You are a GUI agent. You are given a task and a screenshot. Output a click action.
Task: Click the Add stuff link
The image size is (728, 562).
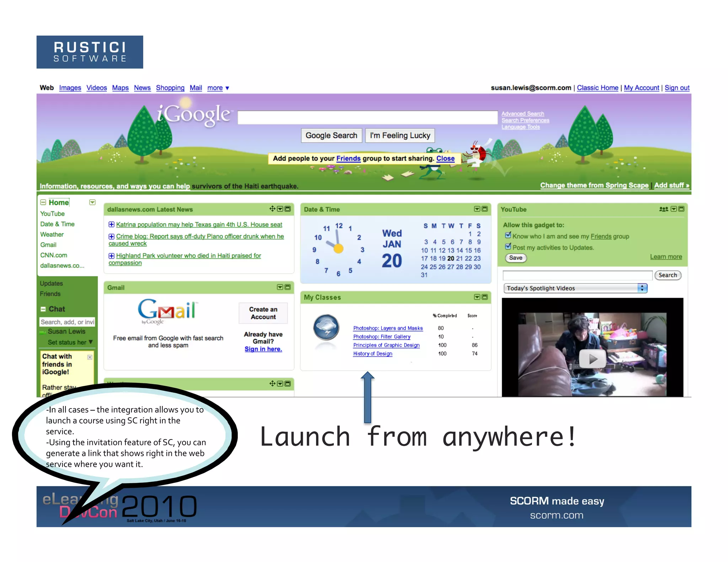[x=671, y=185]
